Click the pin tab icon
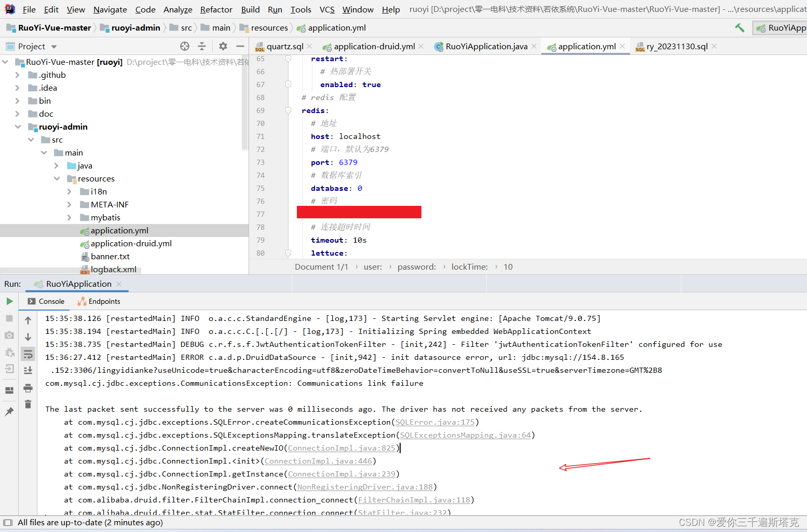This screenshot has width=807, height=532. tap(9, 412)
